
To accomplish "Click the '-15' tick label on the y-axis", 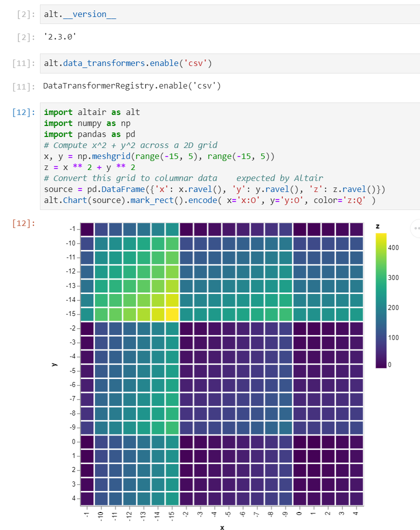I will pyautogui.click(x=70, y=314).
